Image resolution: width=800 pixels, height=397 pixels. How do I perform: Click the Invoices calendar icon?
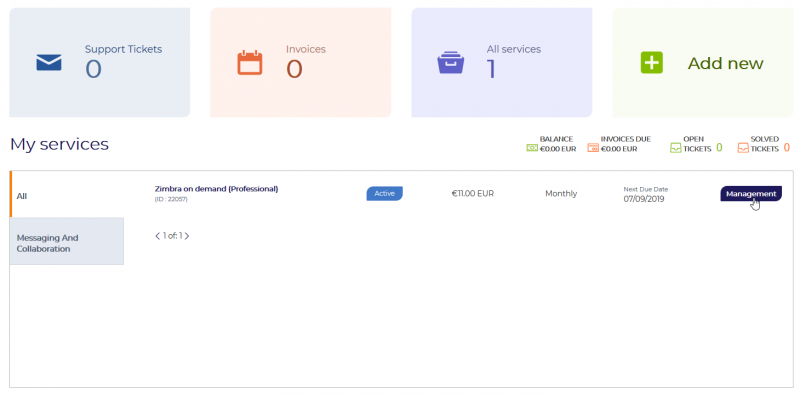coord(250,63)
